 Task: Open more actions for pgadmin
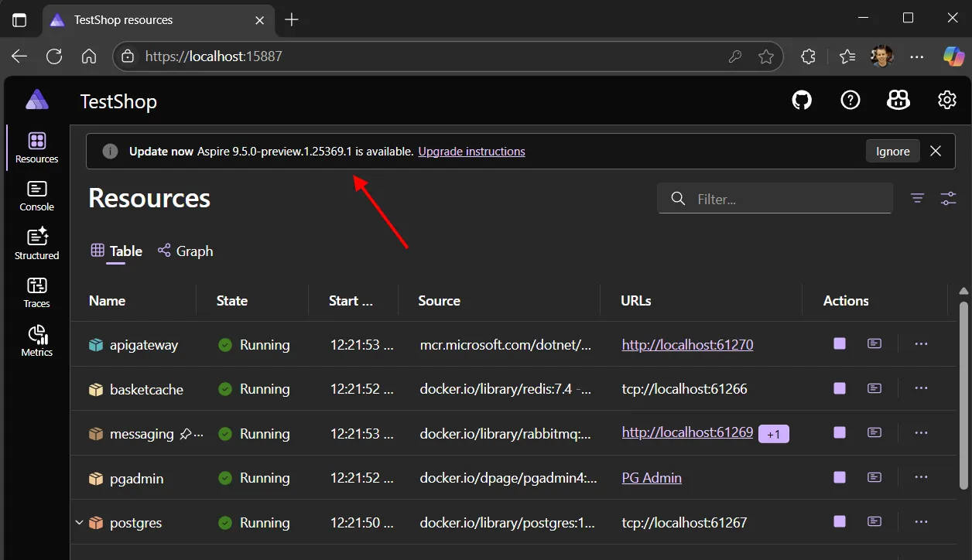(921, 477)
